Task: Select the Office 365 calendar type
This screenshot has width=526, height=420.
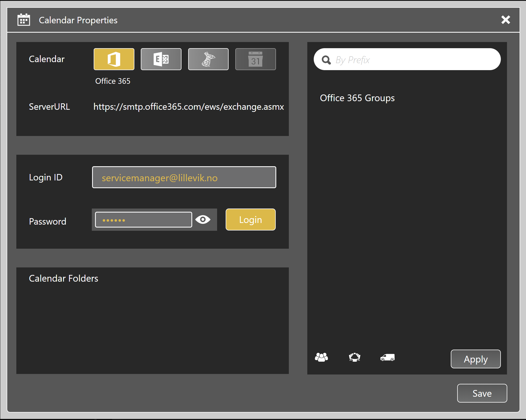Action: click(114, 59)
